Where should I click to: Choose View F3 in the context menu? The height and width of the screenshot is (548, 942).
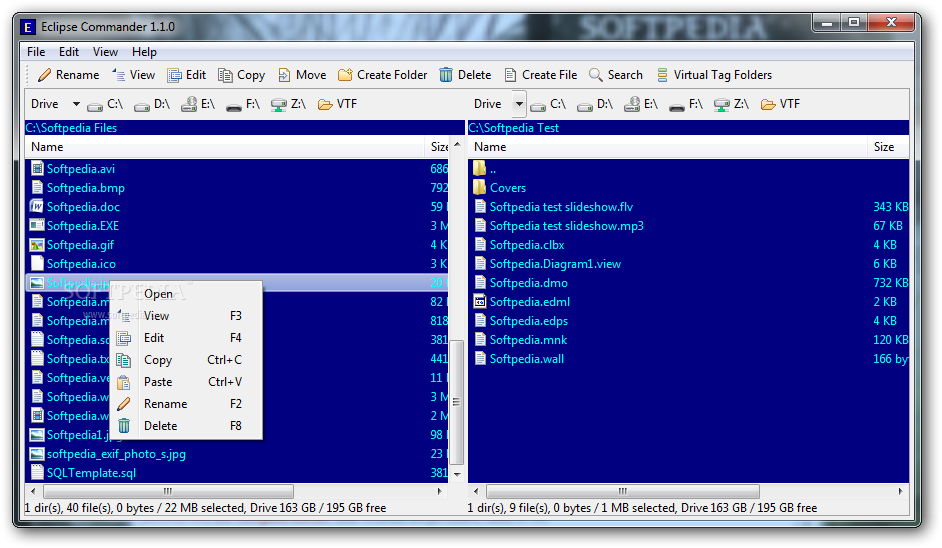pos(186,316)
